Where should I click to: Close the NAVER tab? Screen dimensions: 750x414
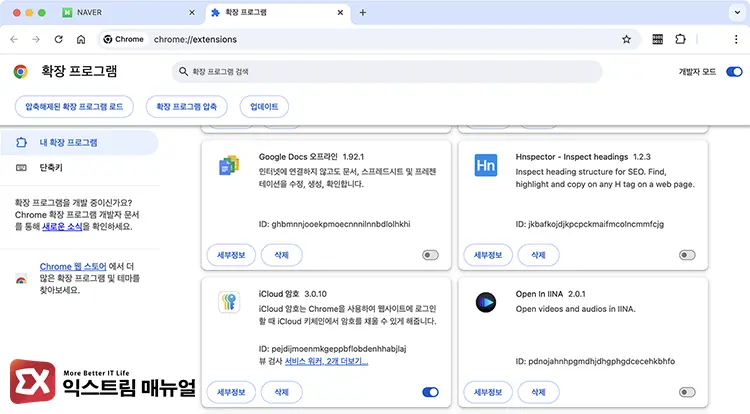(192, 12)
